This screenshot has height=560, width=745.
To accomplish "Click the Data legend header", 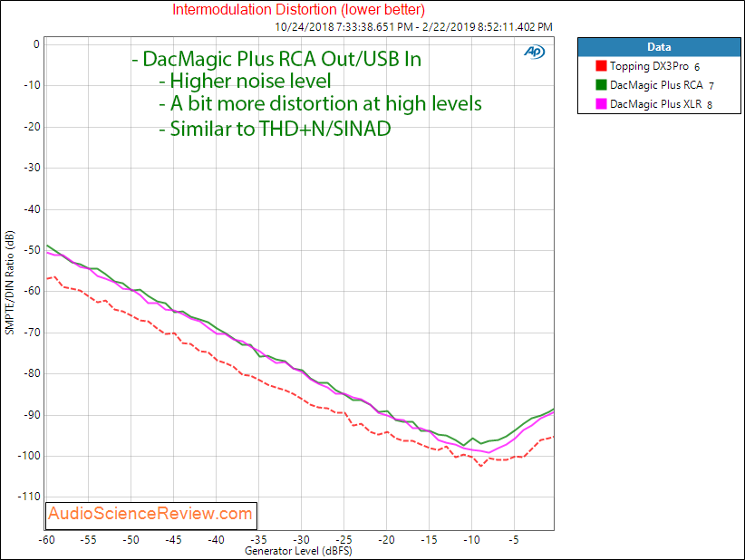I will (659, 47).
